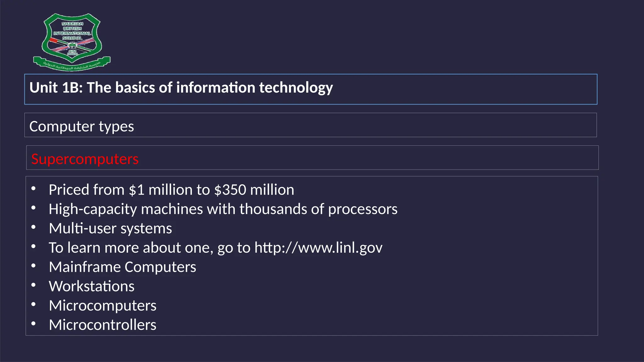Click the AIM HIGH text in the crest
This screenshot has width=644, height=362.
pyautogui.click(x=72, y=52)
